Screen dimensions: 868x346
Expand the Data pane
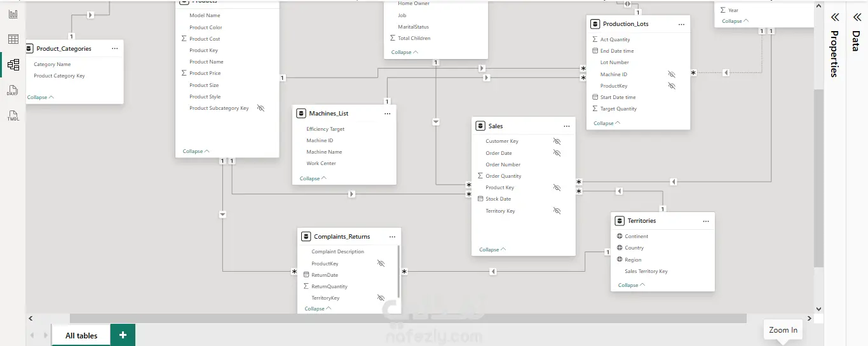tap(856, 17)
